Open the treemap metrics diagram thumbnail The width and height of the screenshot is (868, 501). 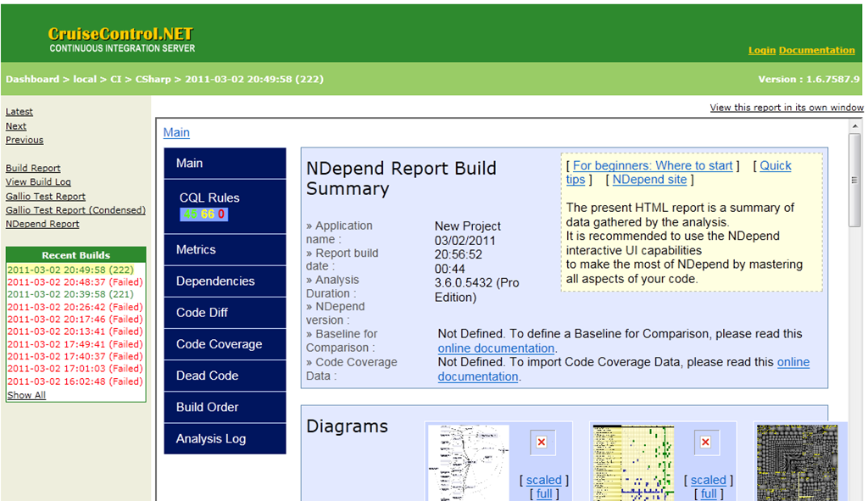797,463
